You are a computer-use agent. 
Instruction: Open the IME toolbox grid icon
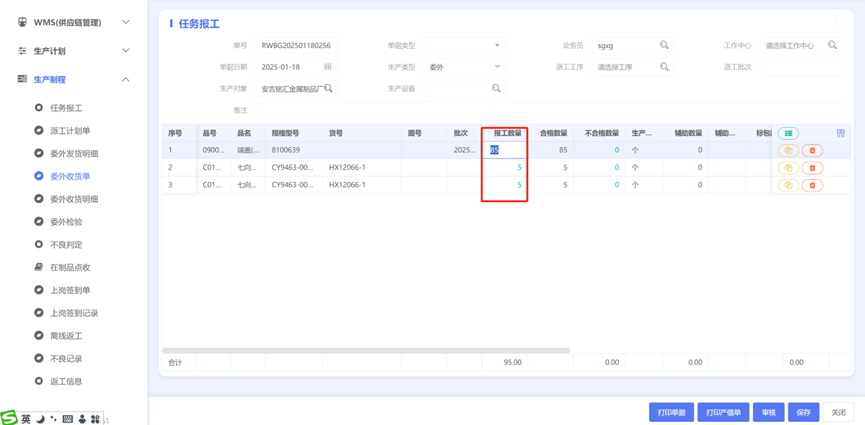point(95,419)
